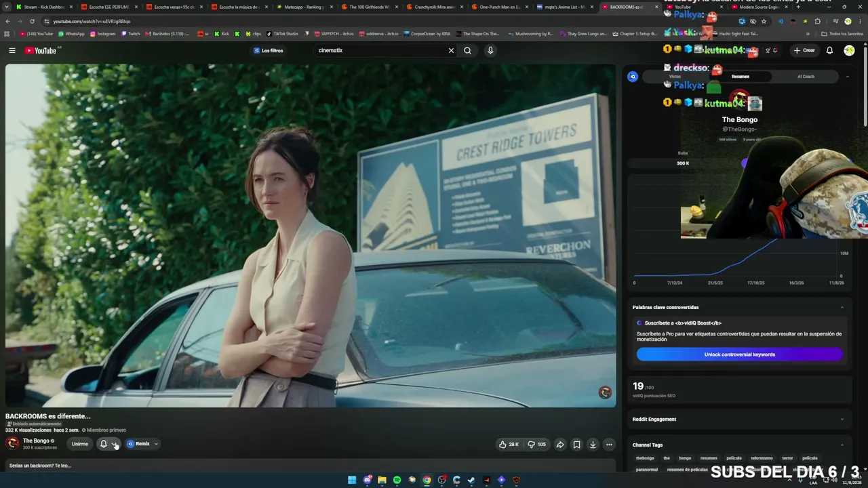Collapse the Palabras clave controvertidas section

(x=842, y=307)
